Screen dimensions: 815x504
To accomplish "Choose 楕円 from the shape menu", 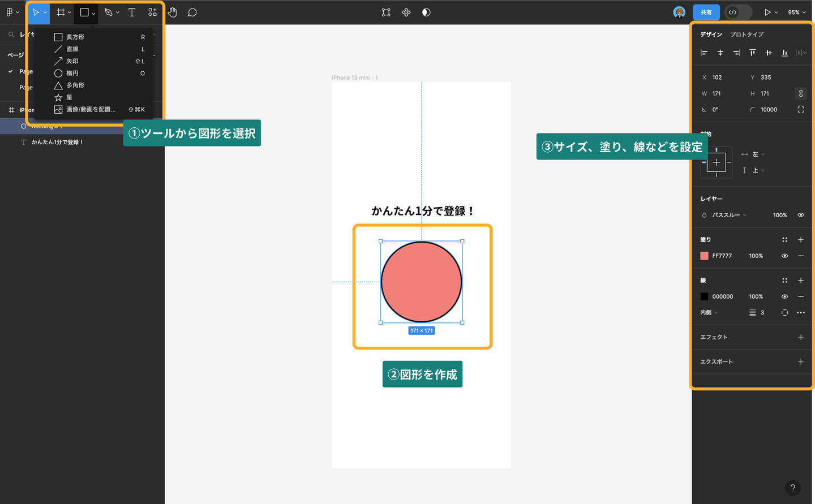I will click(x=72, y=73).
